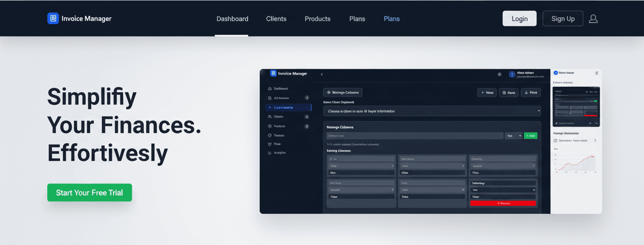Click the sun theme icon in app preview

click(499, 75)
